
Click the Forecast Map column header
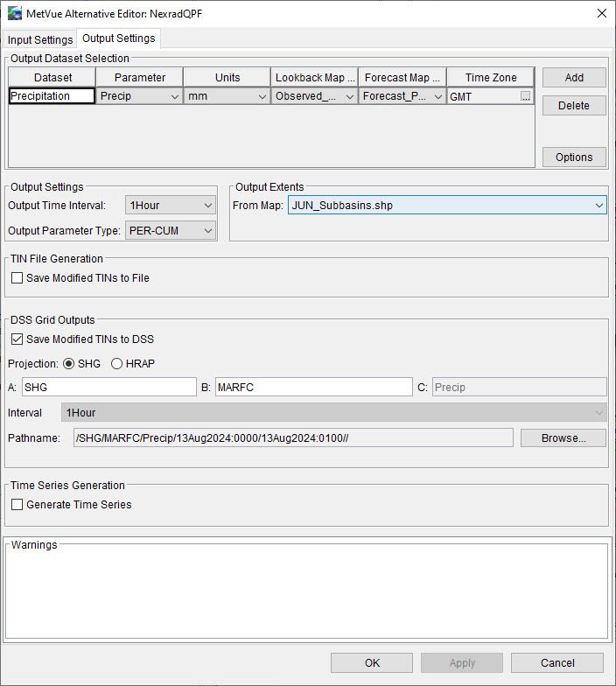[x=402, y=77]
